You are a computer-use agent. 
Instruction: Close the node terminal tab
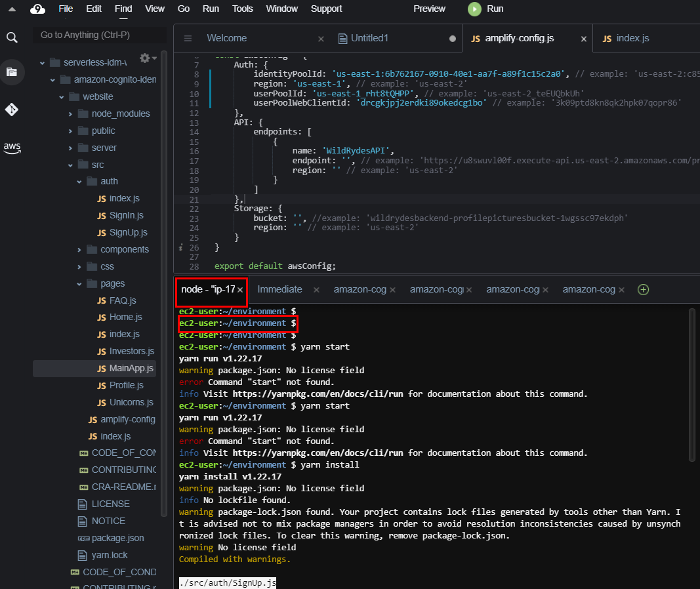[240, 290]
